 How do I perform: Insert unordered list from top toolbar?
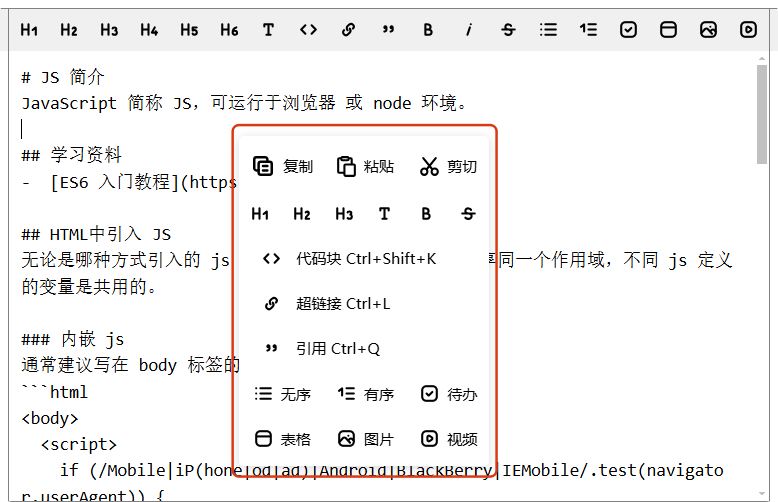click(548, 30)
